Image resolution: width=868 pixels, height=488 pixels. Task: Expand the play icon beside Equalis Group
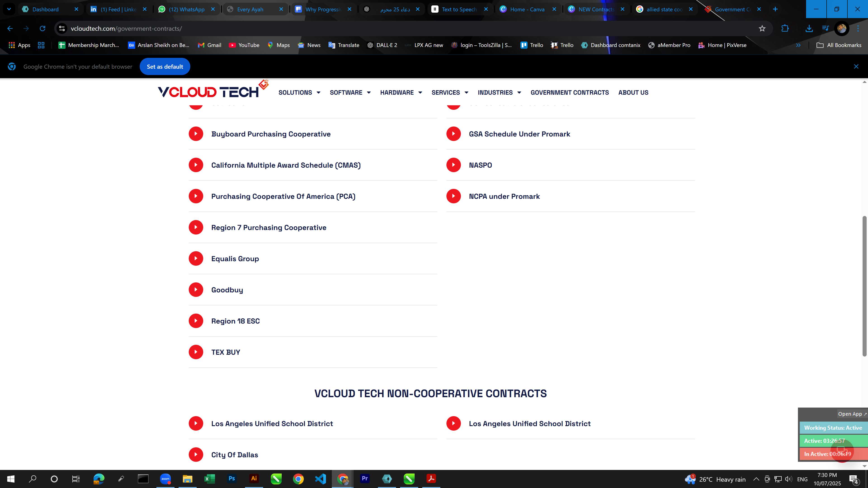point(196,259)
